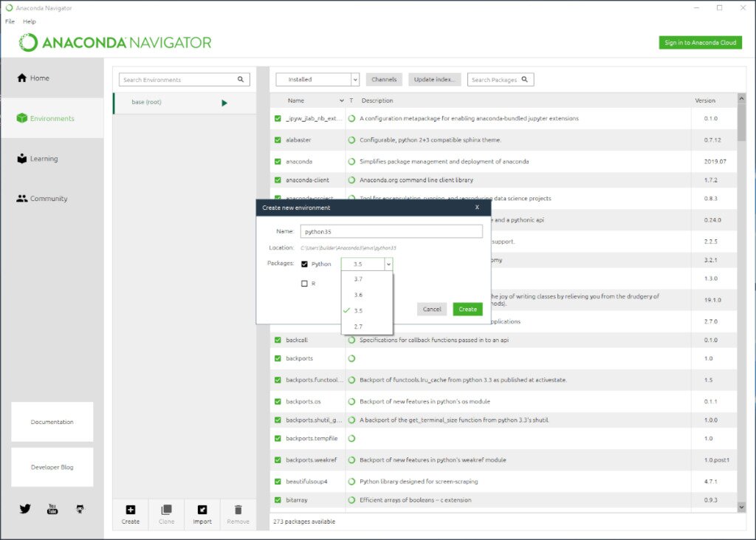Click the Create button in the dialog
This screenshot has height=540, width=756.
[x=467, y=309]
